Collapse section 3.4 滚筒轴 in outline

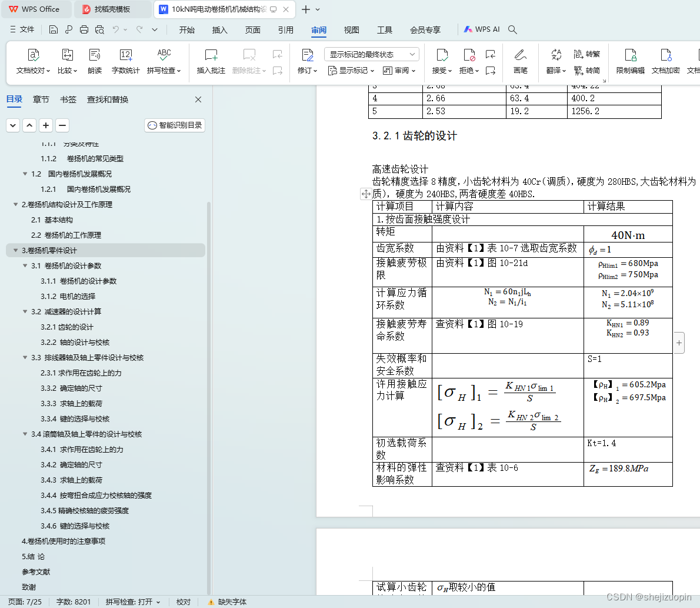pyautogui.click(x=25, y=434)
